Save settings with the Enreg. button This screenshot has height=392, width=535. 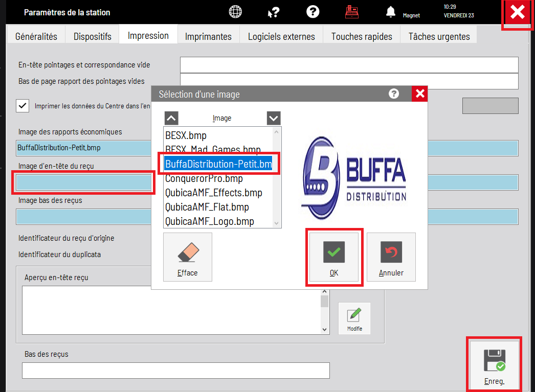[495, 366]
